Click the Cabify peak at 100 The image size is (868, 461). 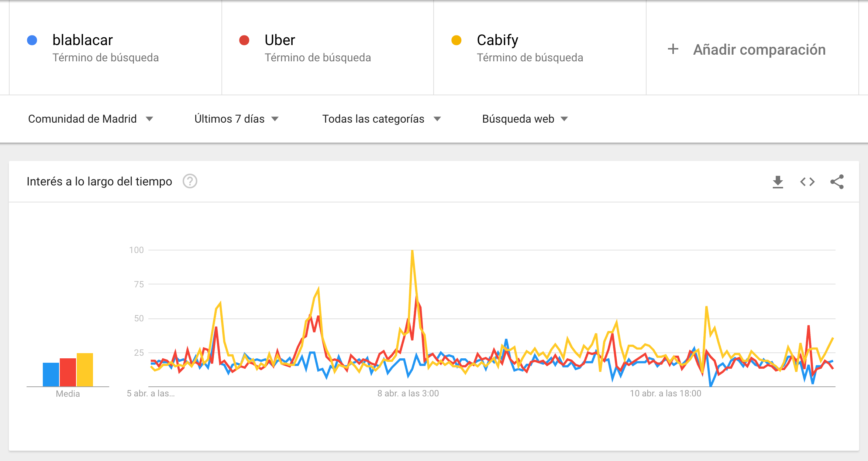tap(412, 251)
